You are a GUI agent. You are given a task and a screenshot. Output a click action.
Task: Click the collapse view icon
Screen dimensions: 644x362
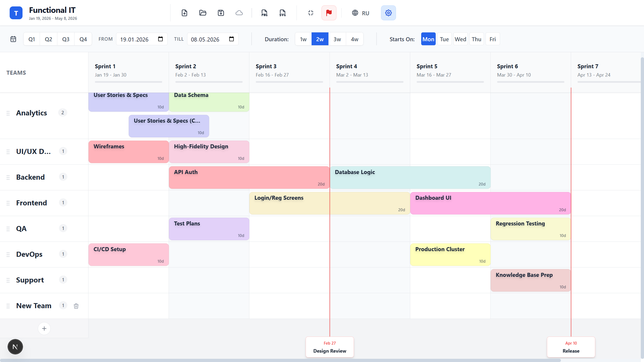click(x=311, y=13)
